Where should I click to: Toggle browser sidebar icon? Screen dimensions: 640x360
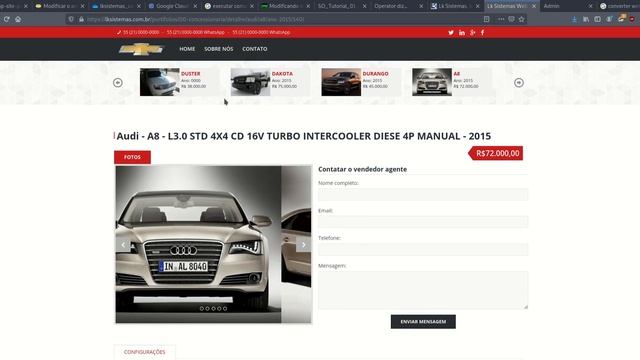click(x=597, y=19)
